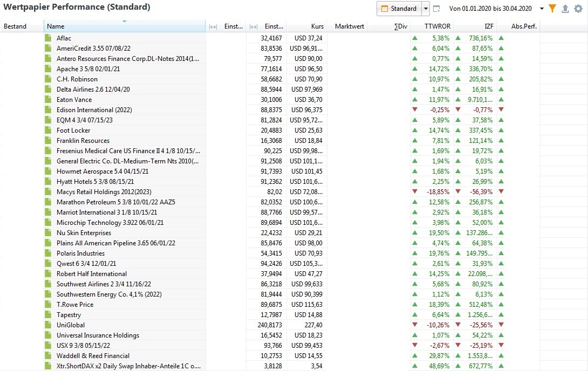Click the Kurs value USD 115,63
Image resolution: width=588 pixels, height=371 pixels.
point(307,304)
